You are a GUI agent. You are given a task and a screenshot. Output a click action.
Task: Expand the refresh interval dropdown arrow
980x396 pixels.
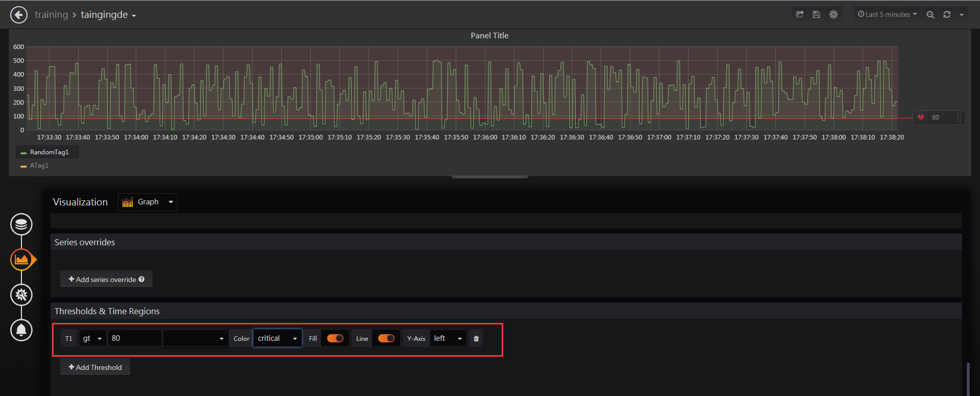(x=962, y=15)
